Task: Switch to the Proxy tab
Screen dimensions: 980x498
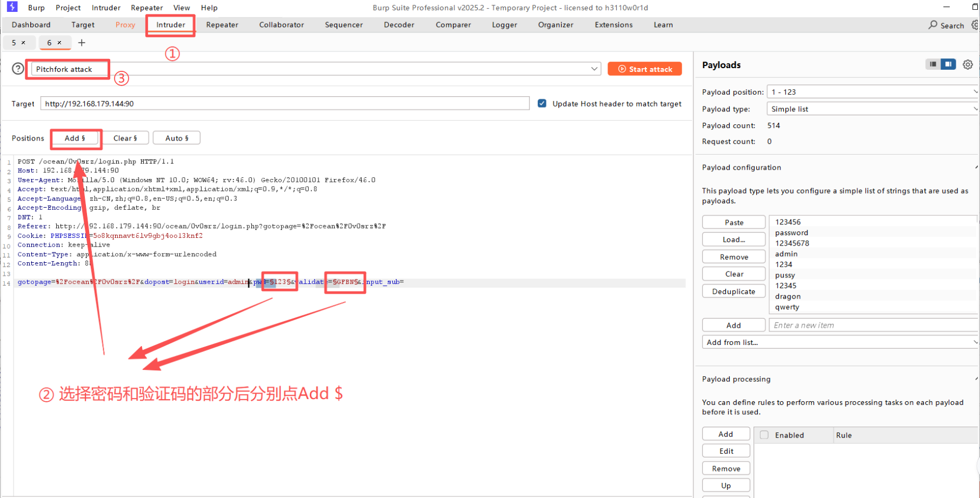Action: pos(125,25)
